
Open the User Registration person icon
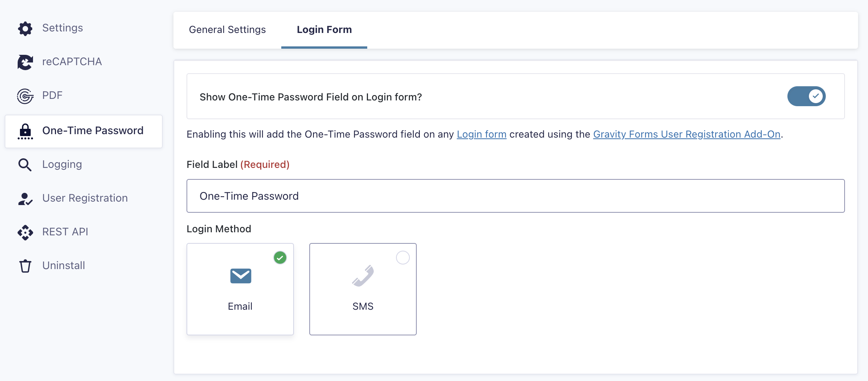point(25,199)
